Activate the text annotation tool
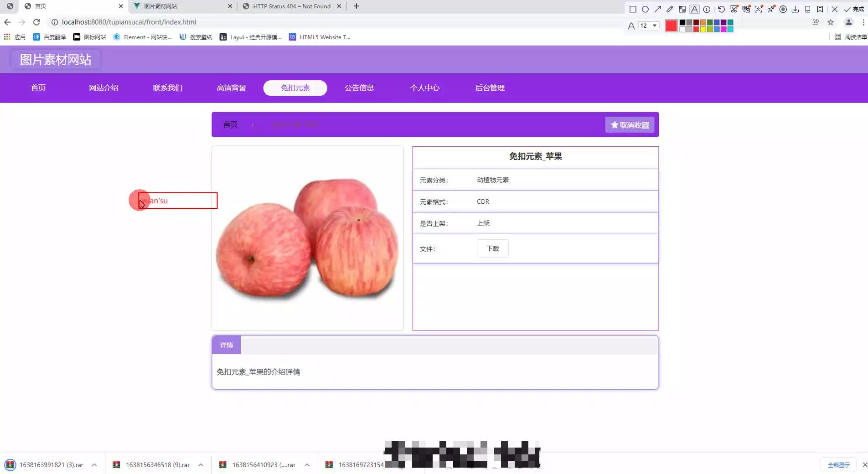Screen dimensions: 868x474 coord(694,9)
